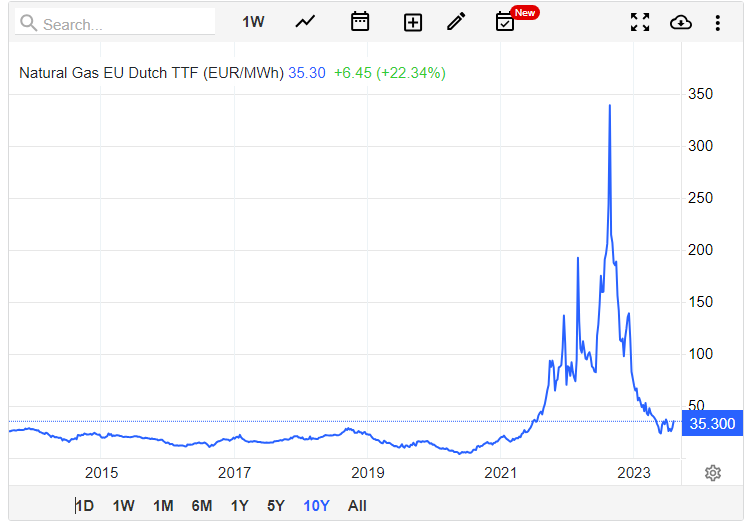Download chart data with cloud icon
This screenshot has width=749, height=526.
[681, 22]
